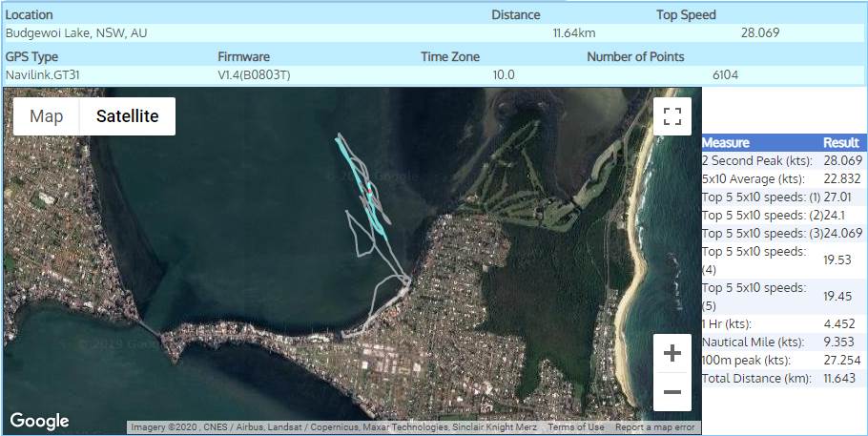868x436 pixels.
Task: Select the Nautical Mile measurement row
Action: (x=782, y=342)
